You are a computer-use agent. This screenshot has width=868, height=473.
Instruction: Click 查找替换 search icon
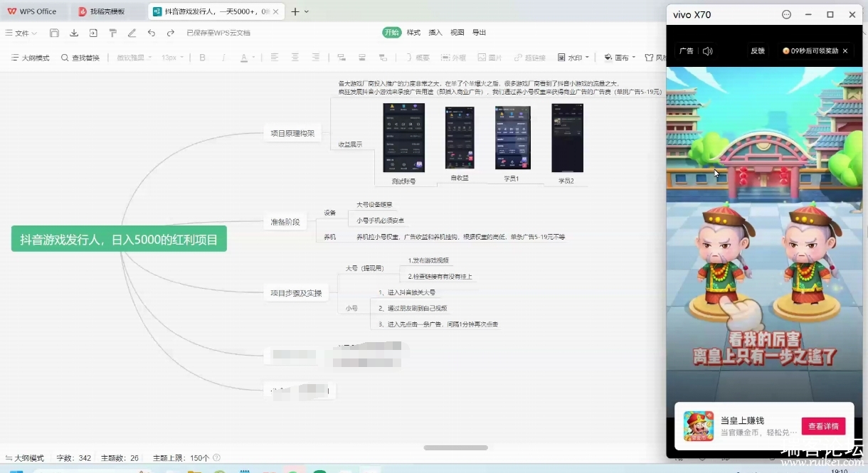click(x=80, y=58)
